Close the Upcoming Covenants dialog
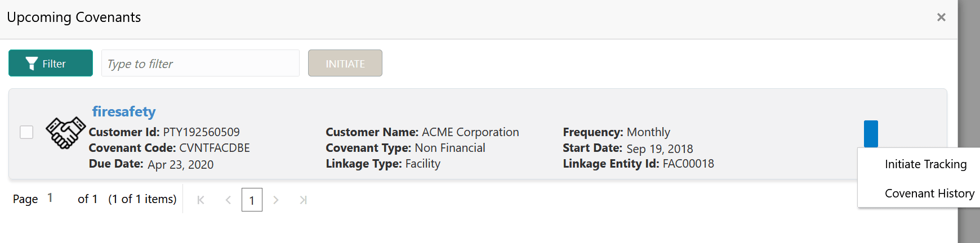Viewport: 980px width, 243px height. pyautogui.click(x=941, y=17)
